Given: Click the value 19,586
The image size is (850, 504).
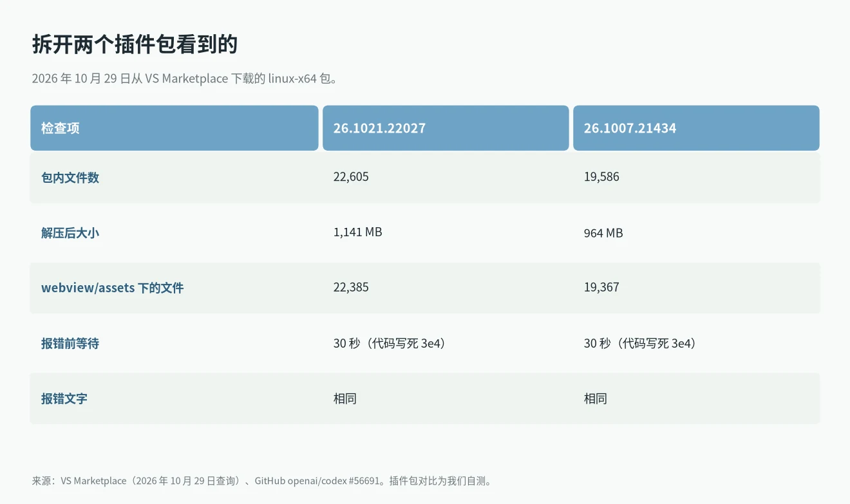Looking at the screenshot, I should coord(601,177).
